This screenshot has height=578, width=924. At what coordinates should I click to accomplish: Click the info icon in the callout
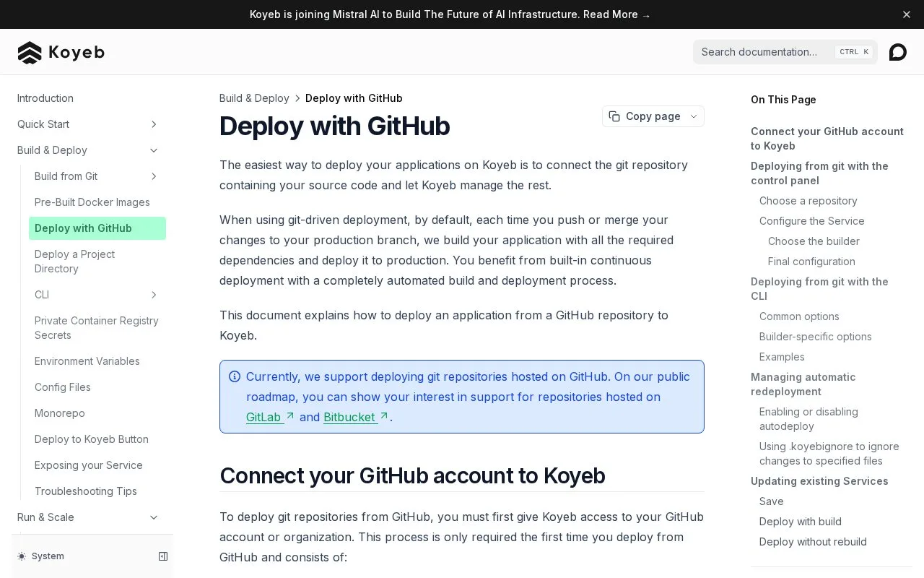(x=235, y=376)
